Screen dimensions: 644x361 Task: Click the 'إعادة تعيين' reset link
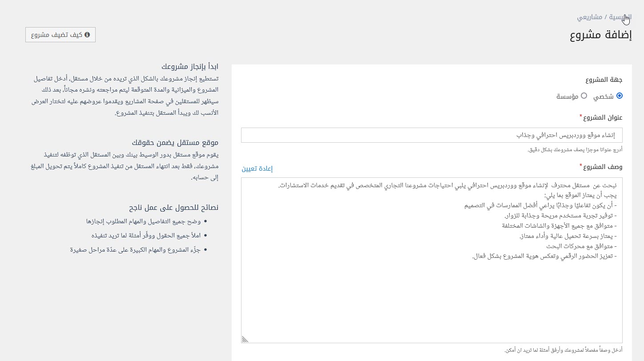pos(257,169)
